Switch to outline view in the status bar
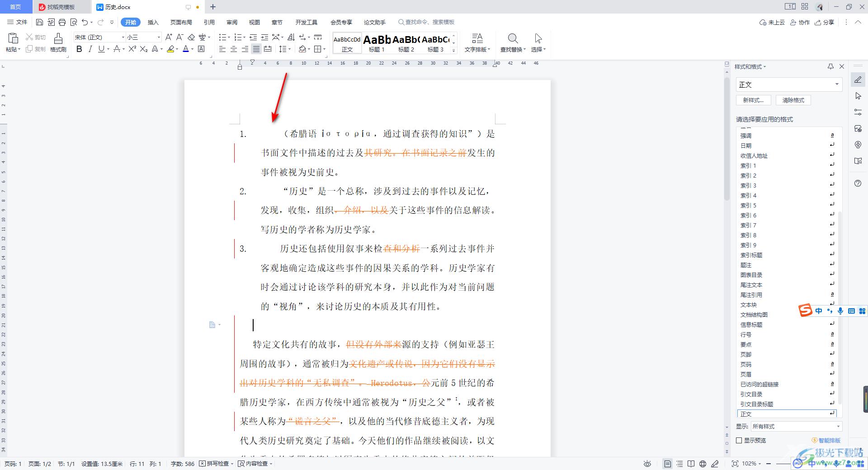868x470 pixels. [x=679, y=464]
